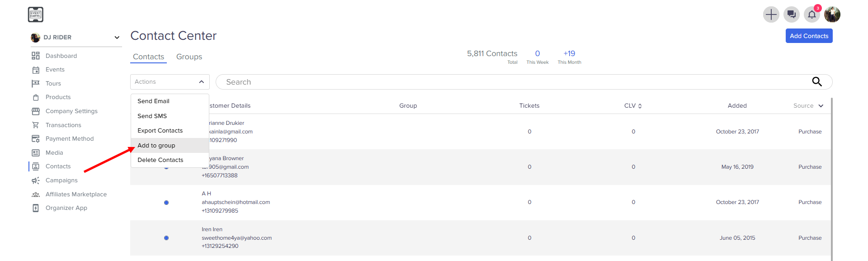Image resolution: width=868 pixels, height=261 pixels.
Task: Click phone number +16507713388
Action: point(219,176)
